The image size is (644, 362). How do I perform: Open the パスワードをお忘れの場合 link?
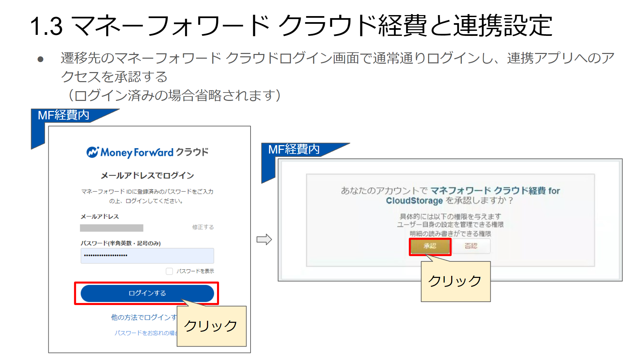pyautogui.click(x=146, y=333)
